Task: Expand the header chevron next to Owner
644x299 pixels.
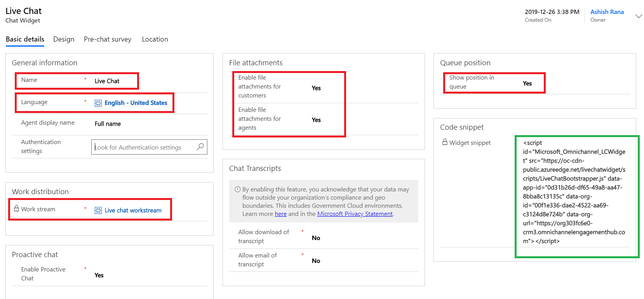Action: click(x=638, y=16)
